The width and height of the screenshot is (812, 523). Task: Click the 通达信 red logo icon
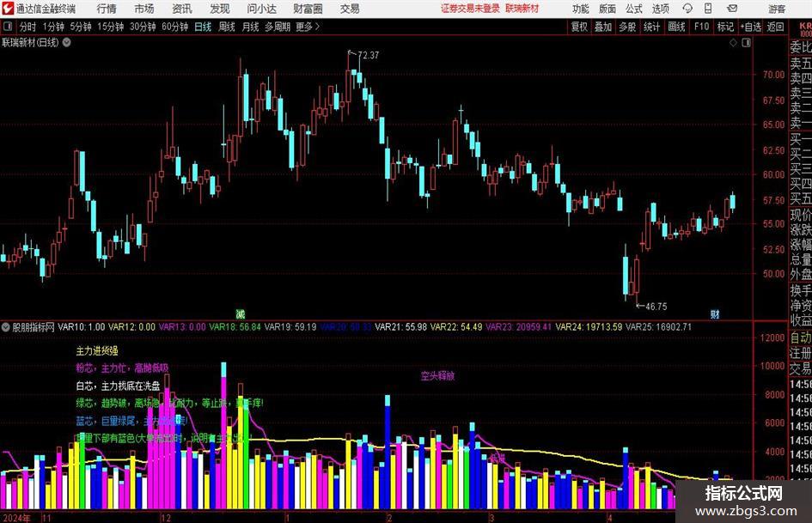point(7,9)
